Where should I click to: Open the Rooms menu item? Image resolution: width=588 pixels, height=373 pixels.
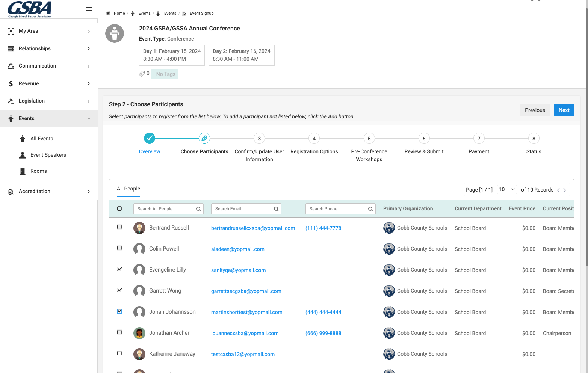pyautogui.click(x=39, y=171)
